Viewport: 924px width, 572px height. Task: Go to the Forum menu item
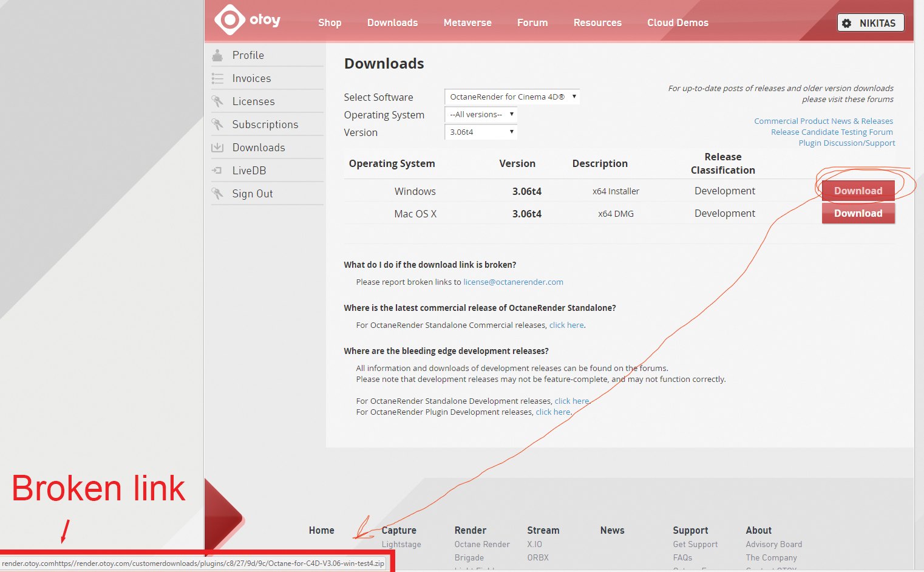coord(532,23)
